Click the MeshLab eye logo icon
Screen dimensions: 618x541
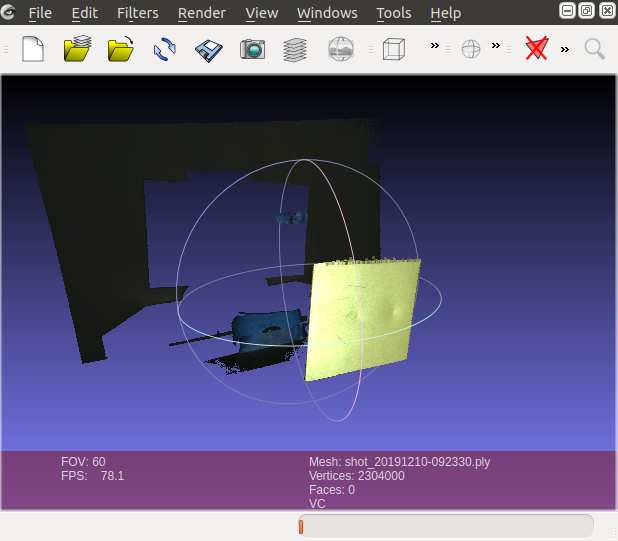point(7,12)
